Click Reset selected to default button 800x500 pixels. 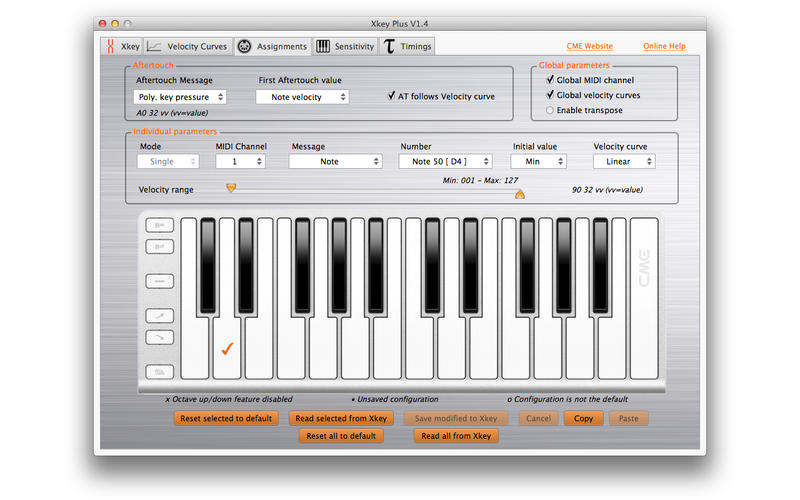pyautogui.click(x=226, y=418)
